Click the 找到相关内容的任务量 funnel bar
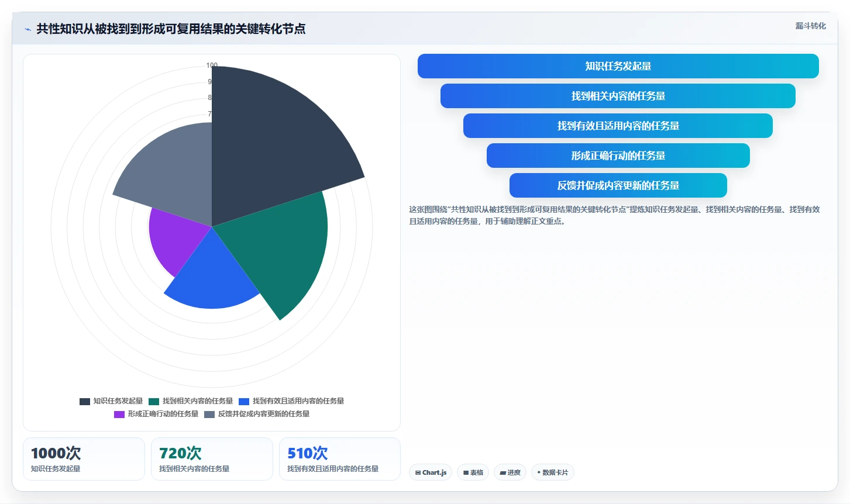850x504 pixels. click(618, 96)
